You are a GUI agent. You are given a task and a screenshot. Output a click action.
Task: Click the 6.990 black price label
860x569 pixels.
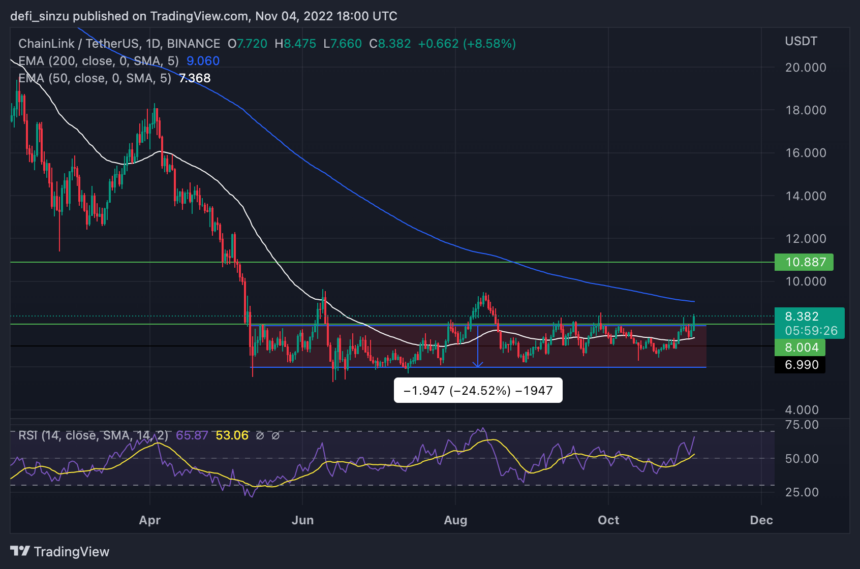click(800, 365)
